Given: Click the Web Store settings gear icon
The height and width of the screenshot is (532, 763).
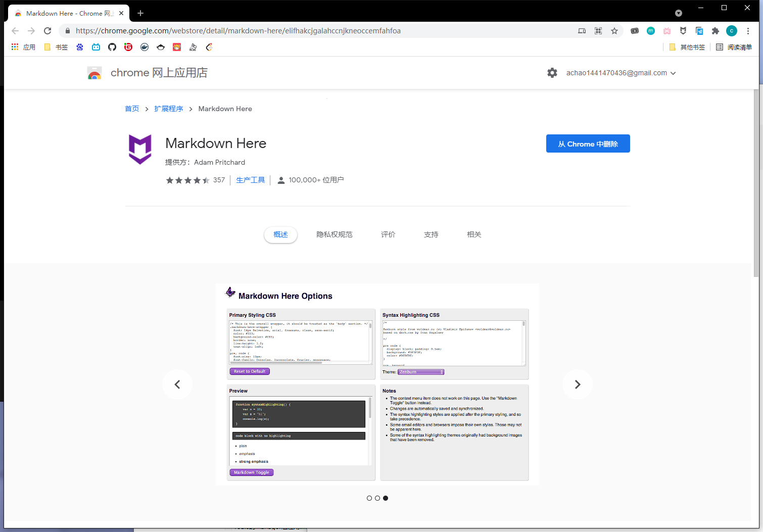Looking at the screenshot, I should pos(552,73).
